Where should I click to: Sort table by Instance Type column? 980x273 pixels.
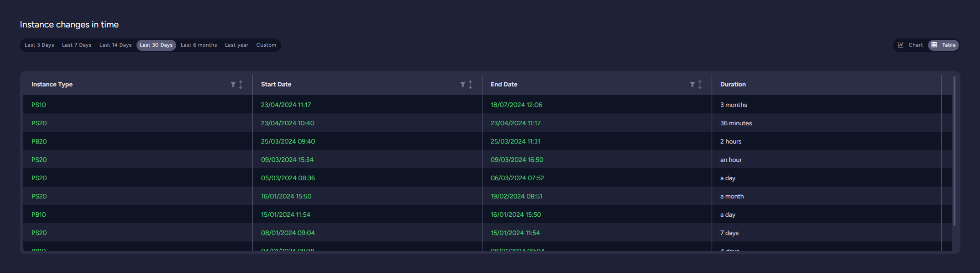pos(241,85)
